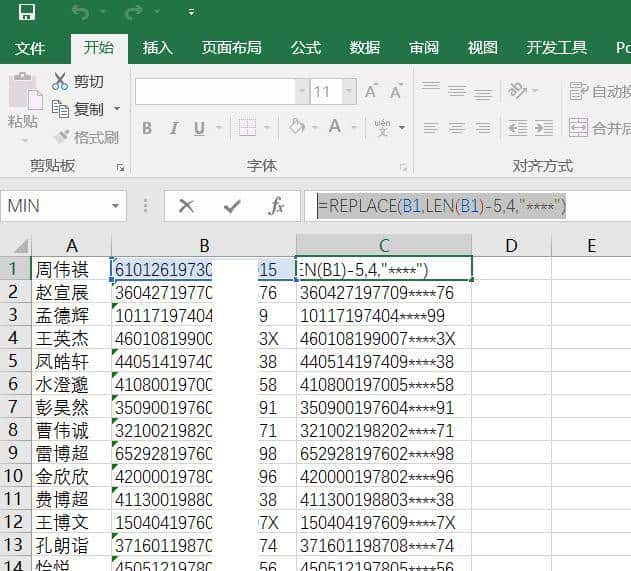Select column D header
Viewport: 631px width, 571px height.
pyautogui.click(x=511, y=245)
